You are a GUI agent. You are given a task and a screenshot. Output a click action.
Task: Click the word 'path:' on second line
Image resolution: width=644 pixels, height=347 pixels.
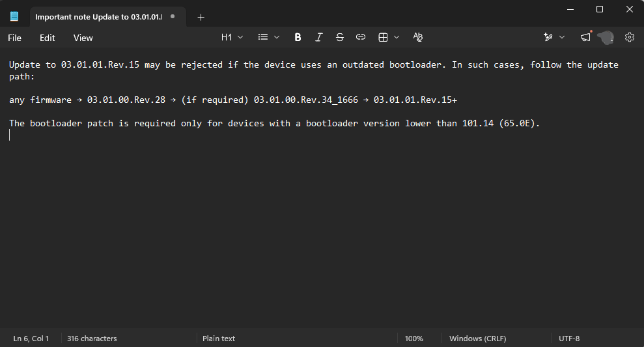[x=22, y=76]
